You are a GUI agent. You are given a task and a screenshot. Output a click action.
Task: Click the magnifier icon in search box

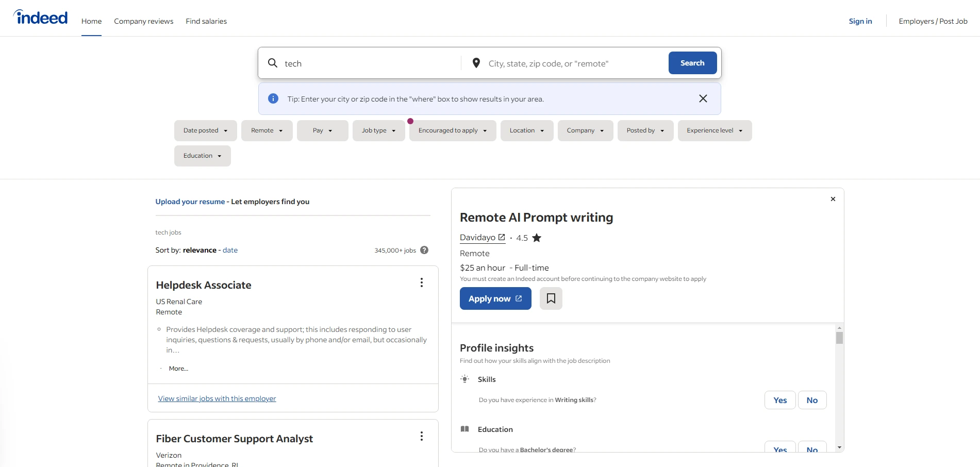click(x=273, y=63)
